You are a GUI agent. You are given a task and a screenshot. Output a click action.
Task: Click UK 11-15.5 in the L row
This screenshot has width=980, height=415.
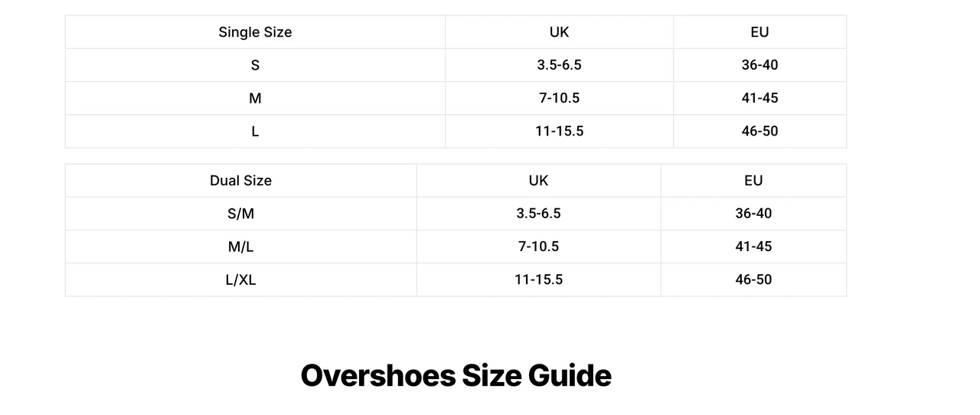pos(559,131)
